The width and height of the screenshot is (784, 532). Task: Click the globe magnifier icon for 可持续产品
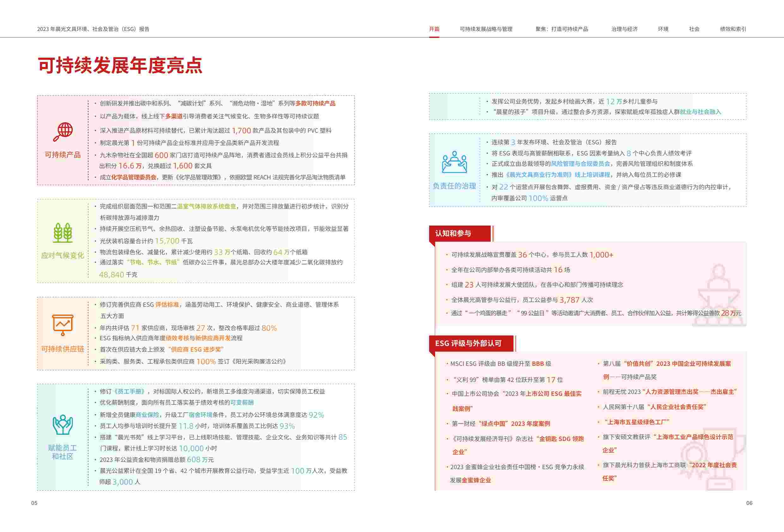(63, 131)
